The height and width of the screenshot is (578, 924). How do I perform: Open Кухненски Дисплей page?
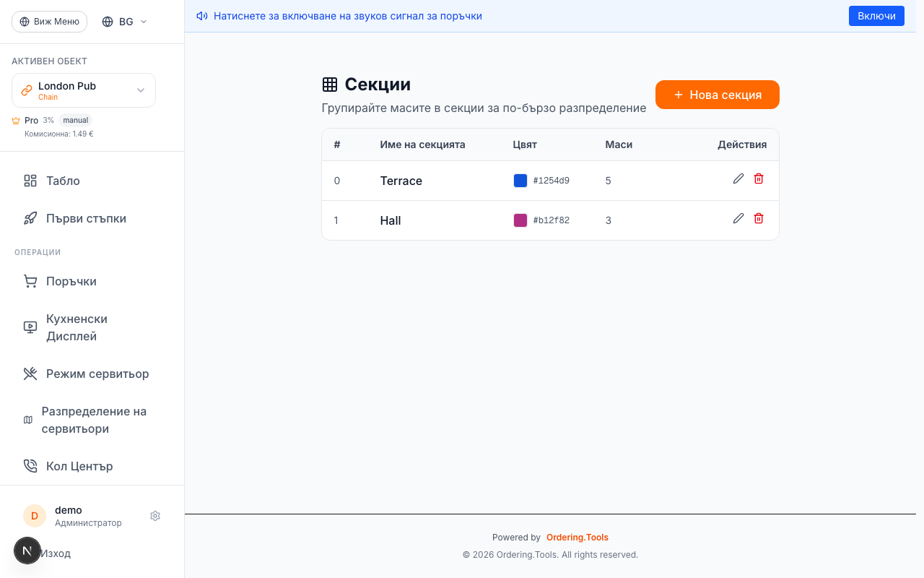[77, 327]
